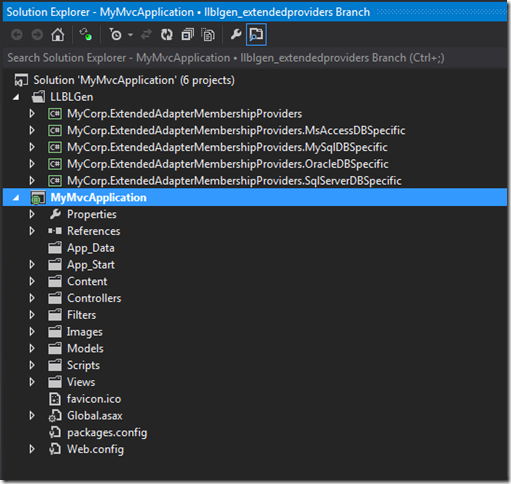The height and width of the screenshot is (484, 511).
Task: Expand the Controllers folder
Action: click(32, 298)
